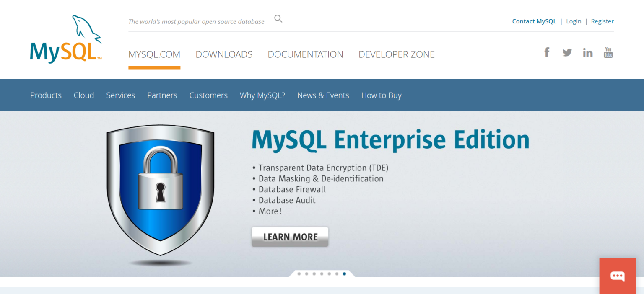Switch to the DOWNLOADS tab
Viewport: 644px width, 294px height.
[x=224, y=54]
